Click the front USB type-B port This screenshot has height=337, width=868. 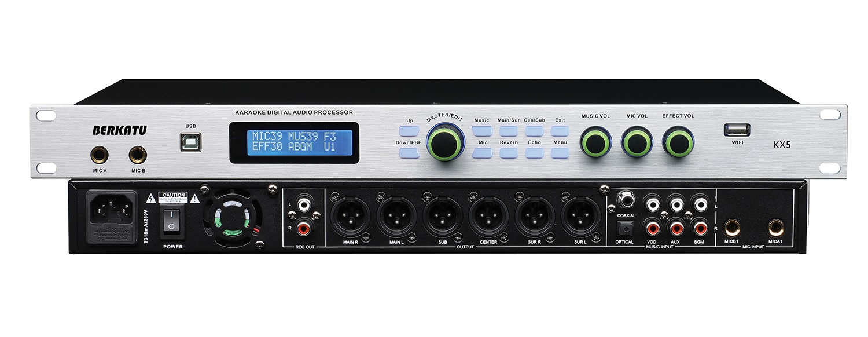190,141
